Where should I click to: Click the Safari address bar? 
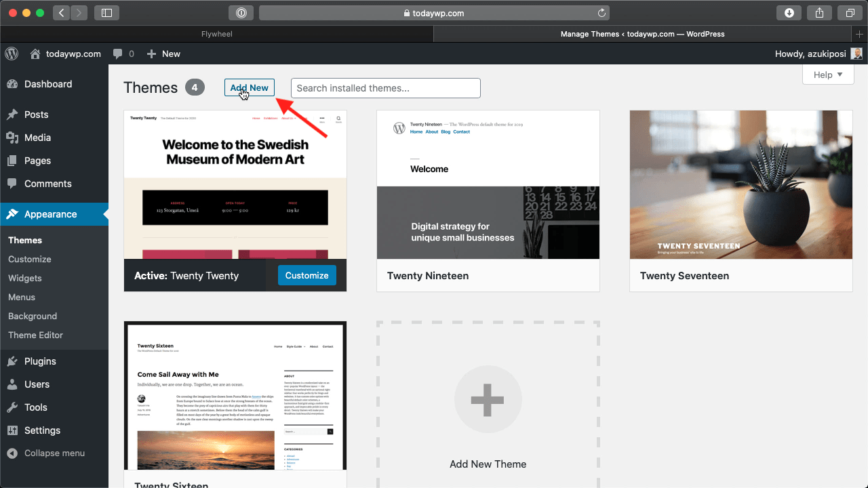pos(434,13)
